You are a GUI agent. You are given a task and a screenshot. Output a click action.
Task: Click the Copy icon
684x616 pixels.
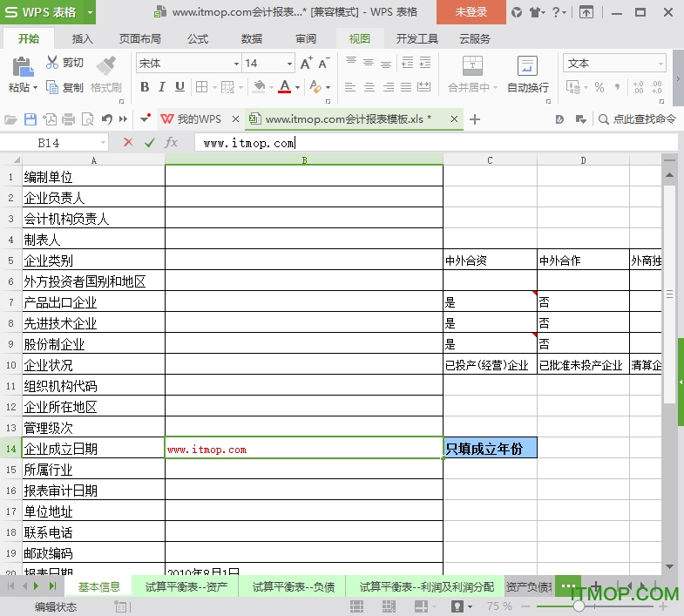pyautogui.click(x=52, y=87)
